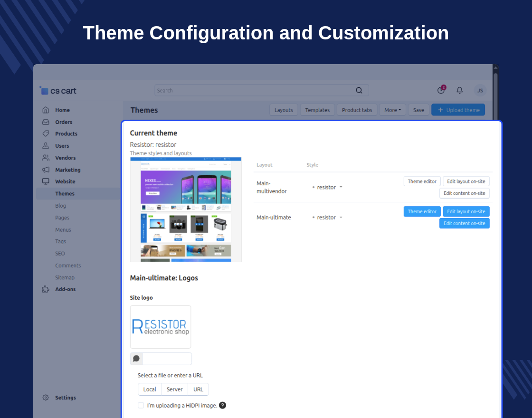Click the Product tabs button
This screenshot has height=418, width=532.
(x=357, y=110)
